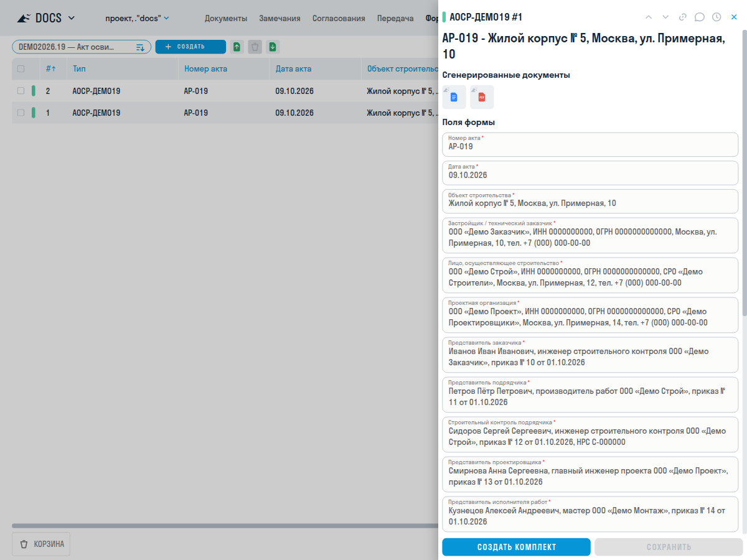The height and width of the screenshot is (560, 747).
Task: Click the panel title АОСР-ДЕМО19 #1
Action: pyautogui.click(x=486, y=17)
